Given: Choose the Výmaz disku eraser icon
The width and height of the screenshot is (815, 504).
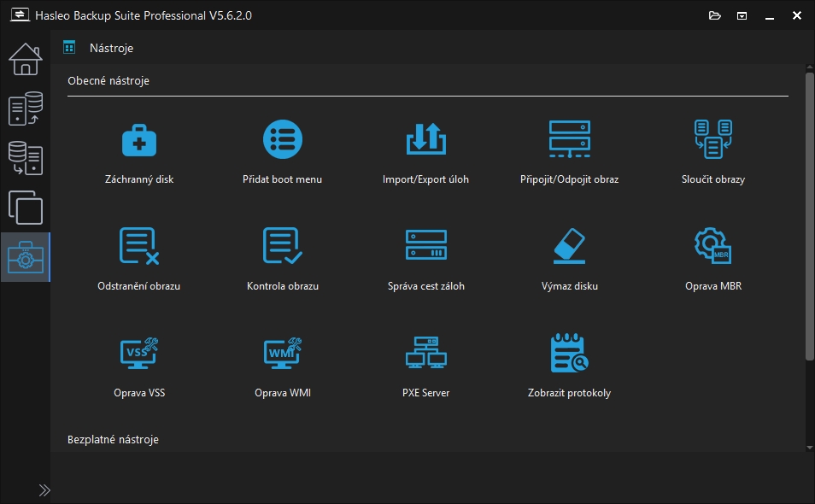Looking at the screenshot, I should [x=569, y=247].
